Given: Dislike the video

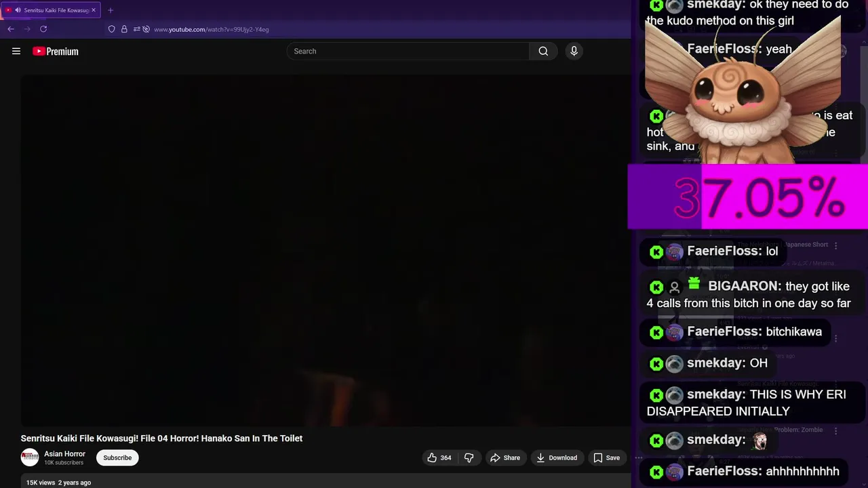Looking at the screenshot, I should pyautogui.click(x=469, y=457).
